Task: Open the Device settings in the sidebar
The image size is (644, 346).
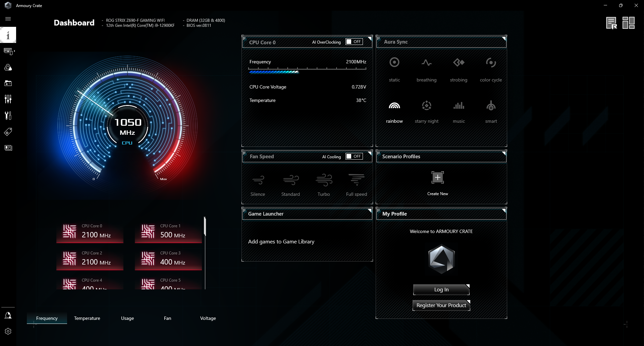Action: click(8, 51)
